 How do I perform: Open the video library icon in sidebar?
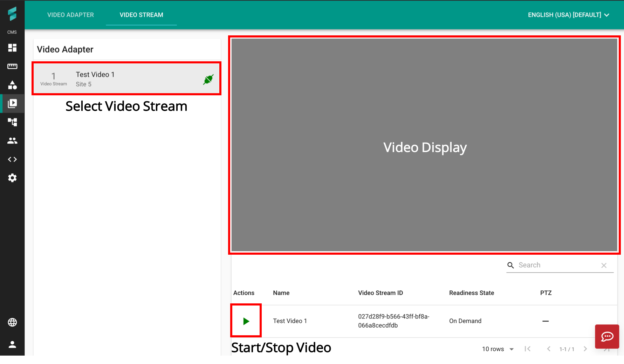(12, 103)
